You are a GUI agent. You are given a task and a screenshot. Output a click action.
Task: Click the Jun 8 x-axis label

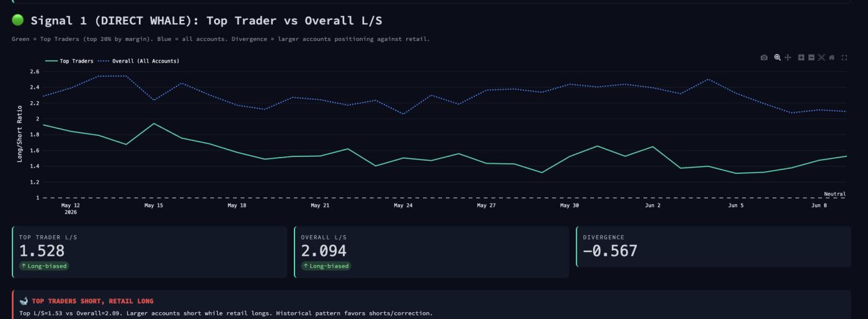tap(819, 205)
